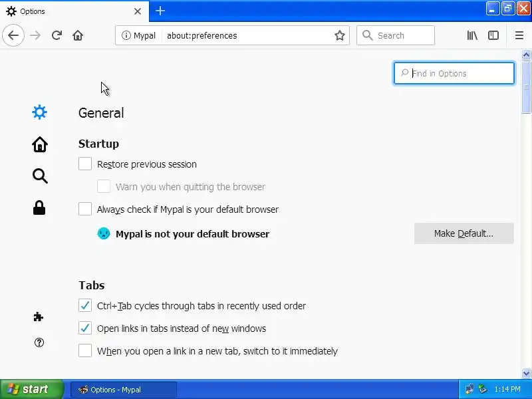The image size is (532, 399).
Task: Select Options - Mypal taskbar button
Action: 124,390
